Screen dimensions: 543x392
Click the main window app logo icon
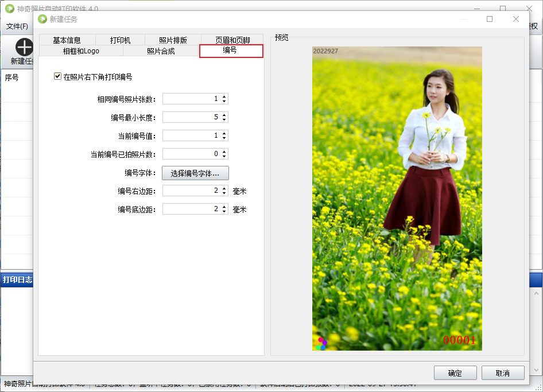(x=10, y=8)
